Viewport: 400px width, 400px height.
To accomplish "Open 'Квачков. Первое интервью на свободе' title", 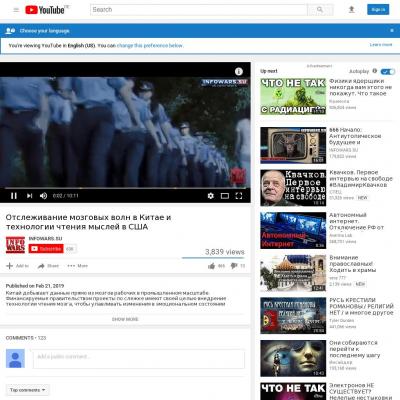I will click(361, 179).
